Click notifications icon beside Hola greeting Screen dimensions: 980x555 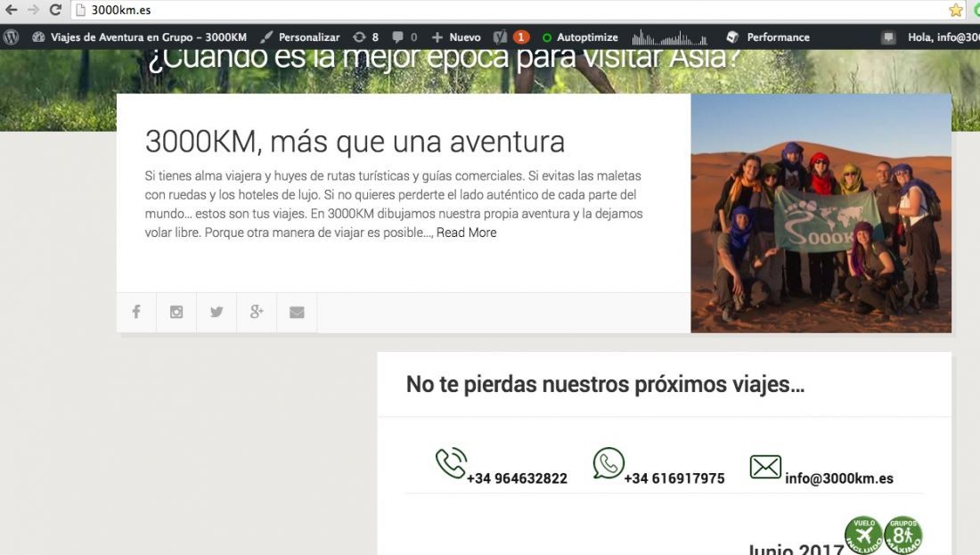point(888,37)
